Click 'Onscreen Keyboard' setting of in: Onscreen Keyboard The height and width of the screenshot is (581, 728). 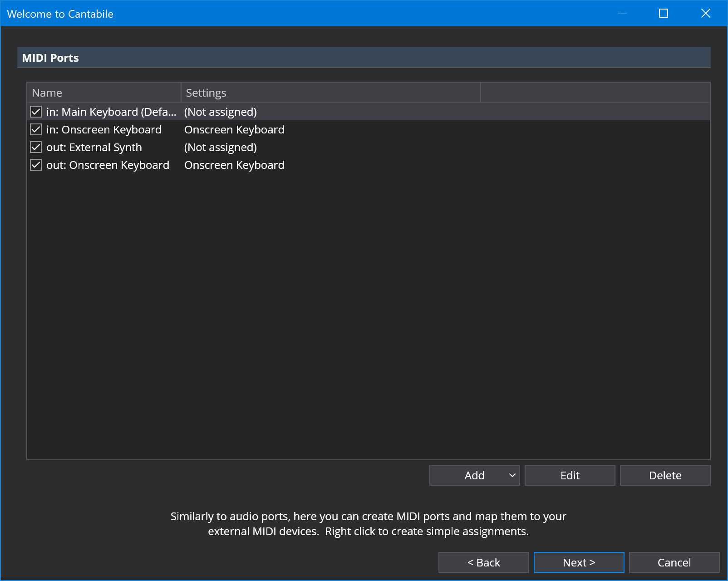pos(234,129)
